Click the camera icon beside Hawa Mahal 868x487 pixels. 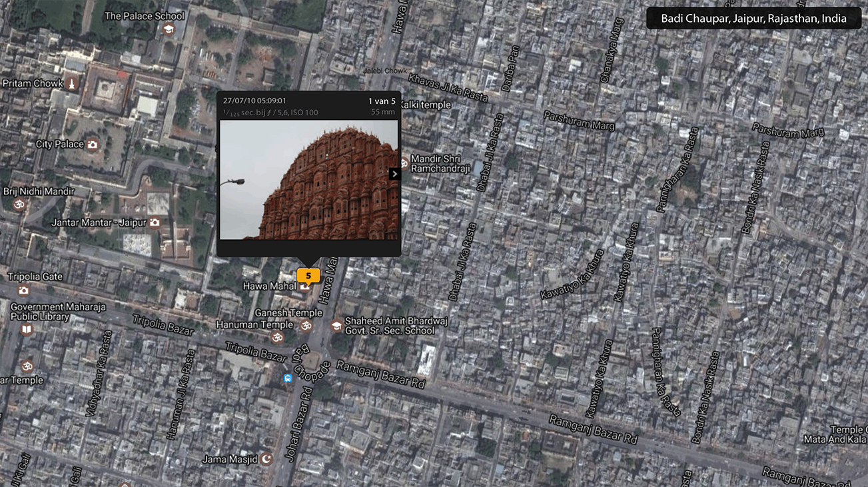coord(304,286)
